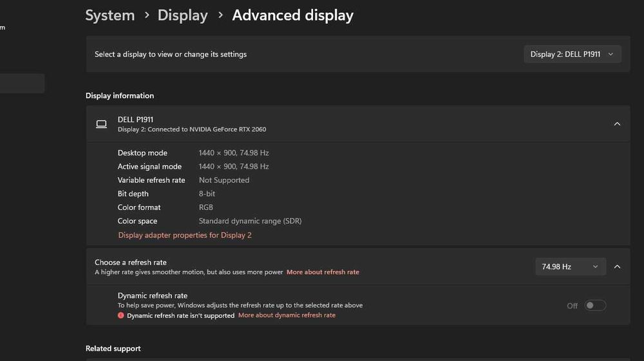The height and width of the screenshot is (361, 644).
Task: Toggle the Dynamic refresh rate switch
Action: 595,305
